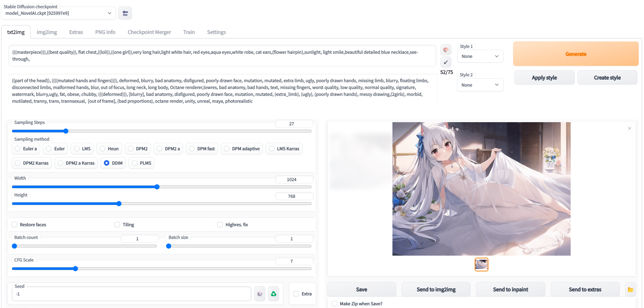The height and width of the screenshot is (308, 644).
Task: Select the Euler a sampling method
Action: [18, 149]
